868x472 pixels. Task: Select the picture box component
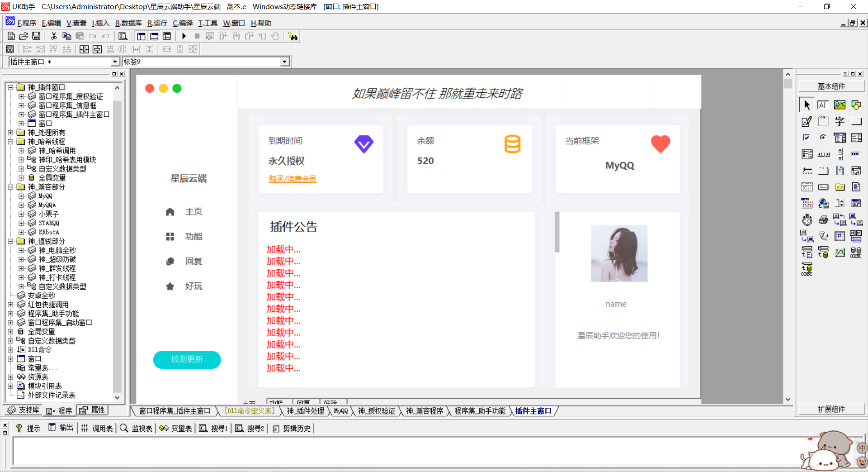(x=839, y=105)
